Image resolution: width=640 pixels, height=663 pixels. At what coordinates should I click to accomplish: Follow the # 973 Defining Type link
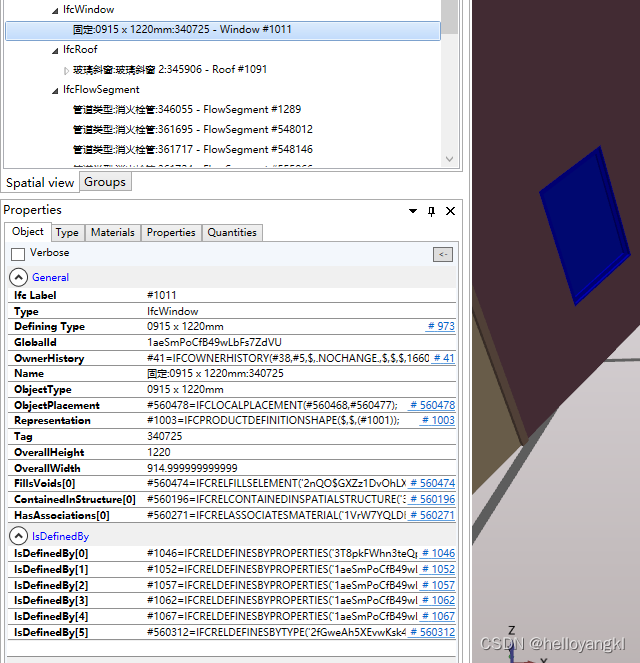[440, 326]
